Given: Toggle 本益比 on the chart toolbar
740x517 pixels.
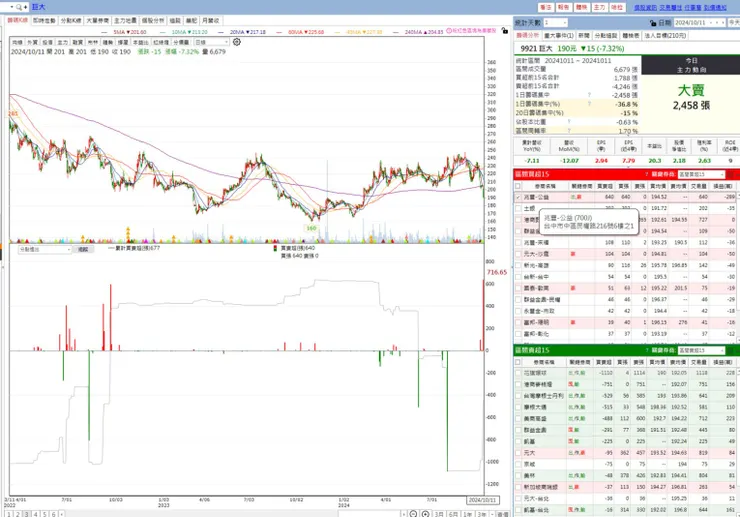Looking at the screenshot, I should click(x=140, y=42).
